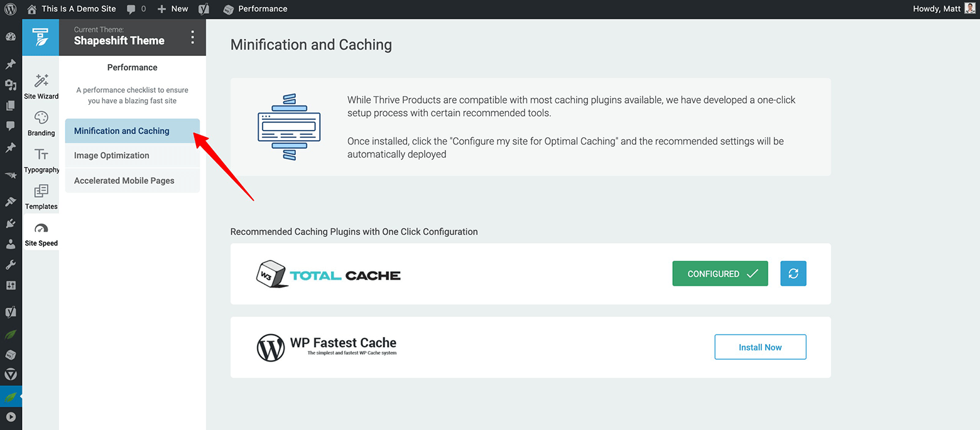
Task: Click Install Now for WP Fastest Cache
Action: [x=760, y=347]
